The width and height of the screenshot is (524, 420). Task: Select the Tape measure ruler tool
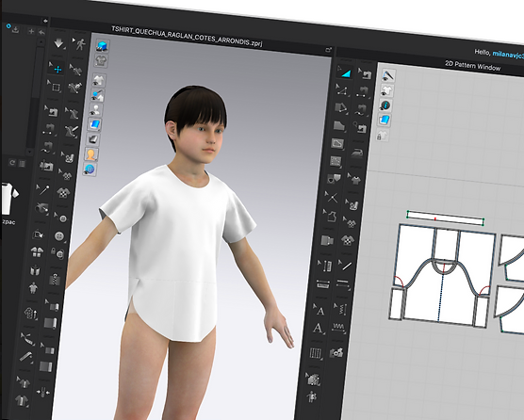coord(26,357)
